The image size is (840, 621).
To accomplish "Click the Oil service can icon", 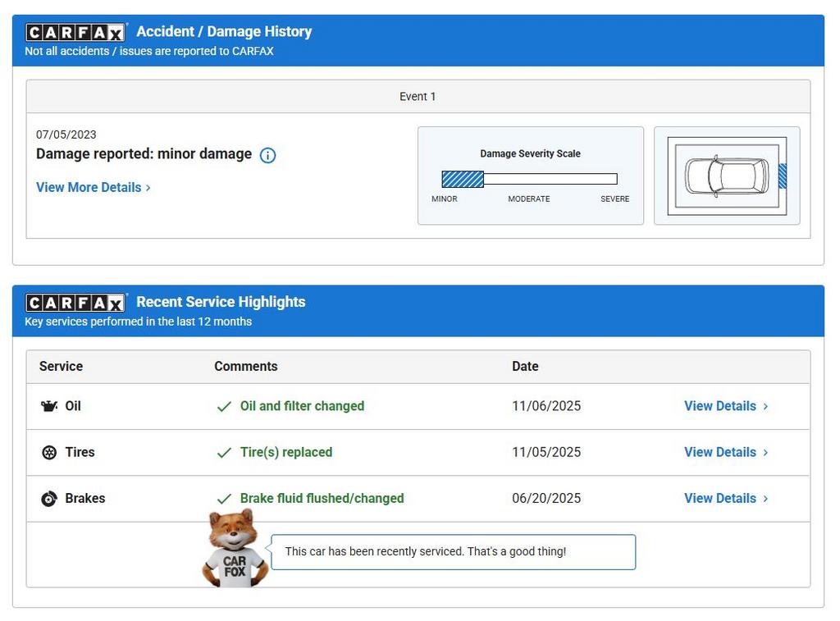I will coord(49,406).
